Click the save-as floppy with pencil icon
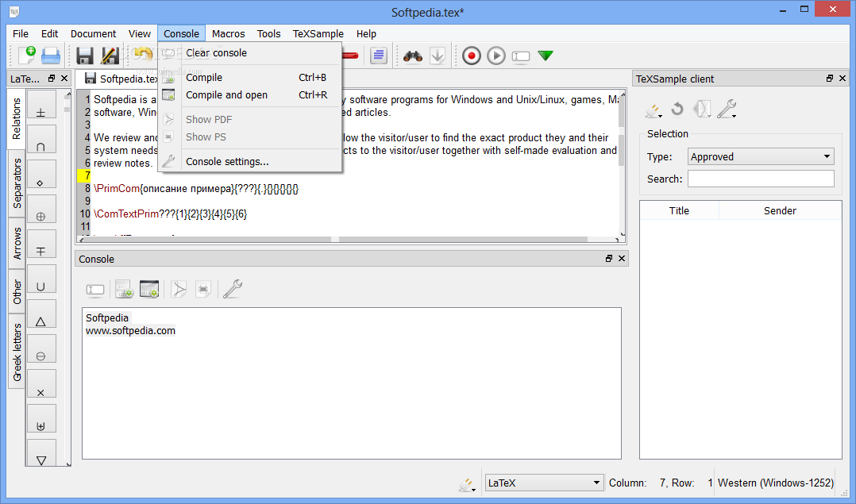 pyautogui.click(x=110, y=55)
